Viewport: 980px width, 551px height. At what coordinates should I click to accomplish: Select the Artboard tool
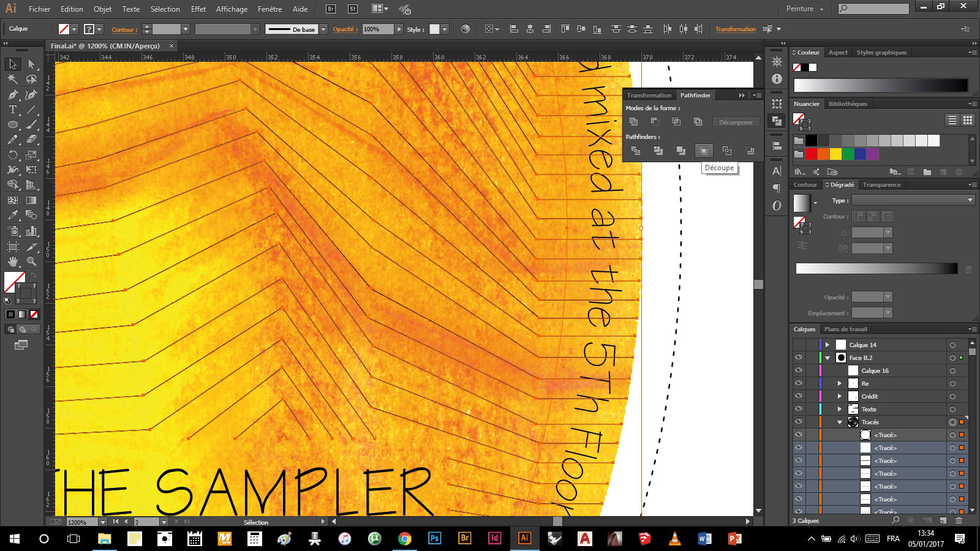pyautogui.click(x=13, y=246)
